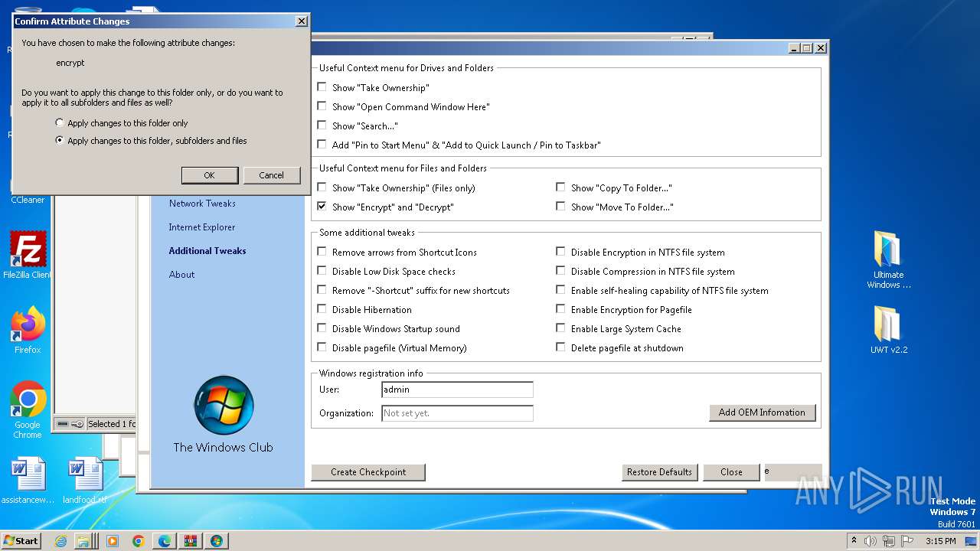Click Internet Explorer taskbar icon
Screen dimensions: 980x551
click(60, 541)
